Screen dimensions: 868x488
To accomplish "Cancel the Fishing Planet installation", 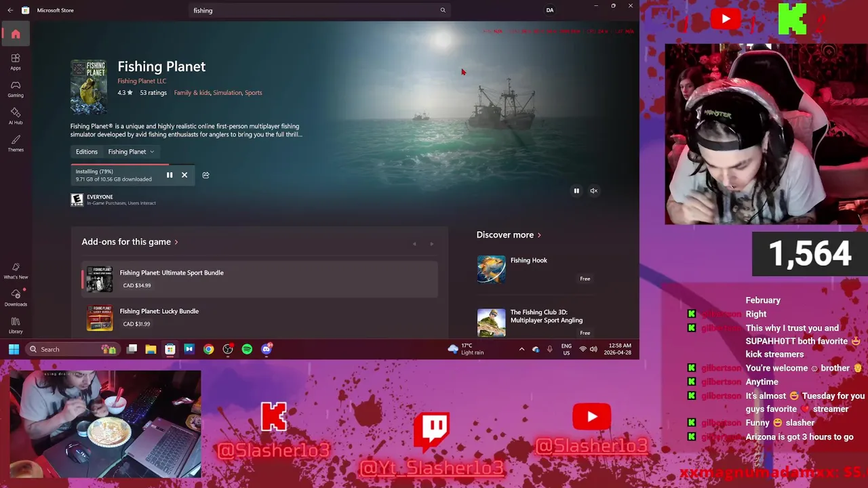I will (184, 175).
